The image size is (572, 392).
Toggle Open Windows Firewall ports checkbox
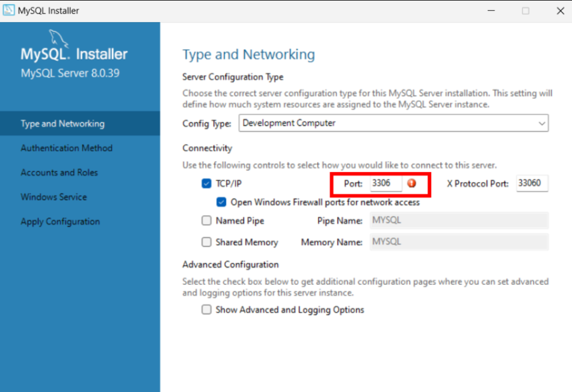point(221,202)
